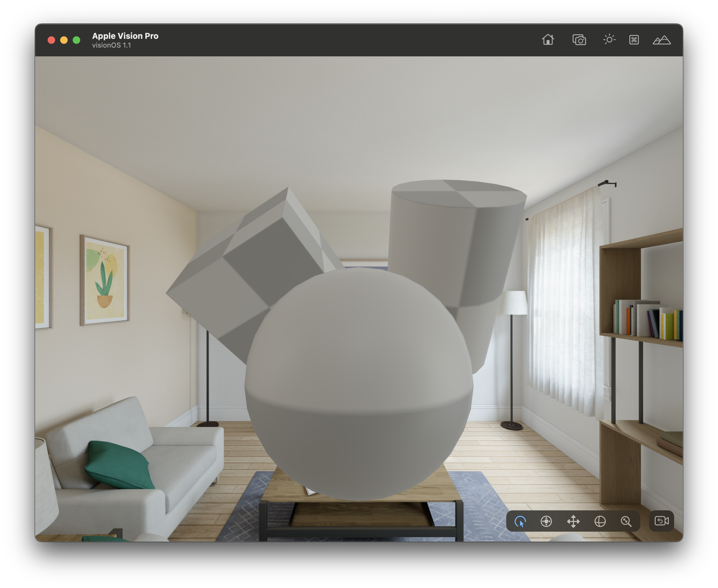Minimize window using yellow button
Screen dimensions: 718x588
(64, 40)
